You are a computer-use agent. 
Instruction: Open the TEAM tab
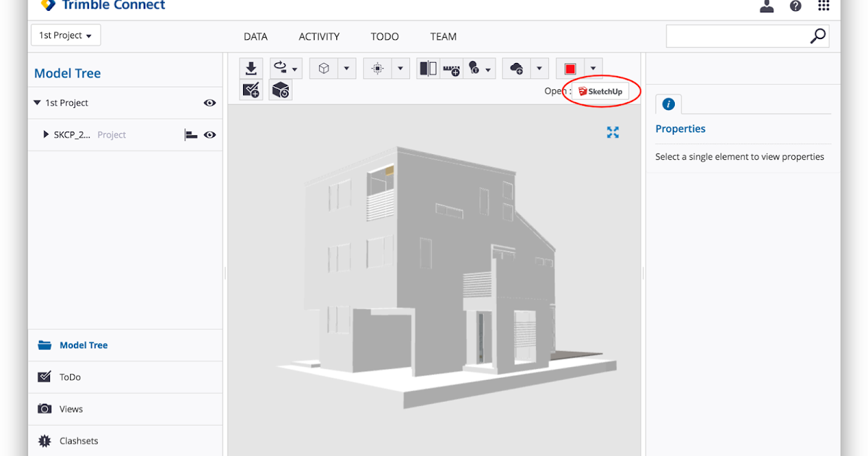(443, 36)
